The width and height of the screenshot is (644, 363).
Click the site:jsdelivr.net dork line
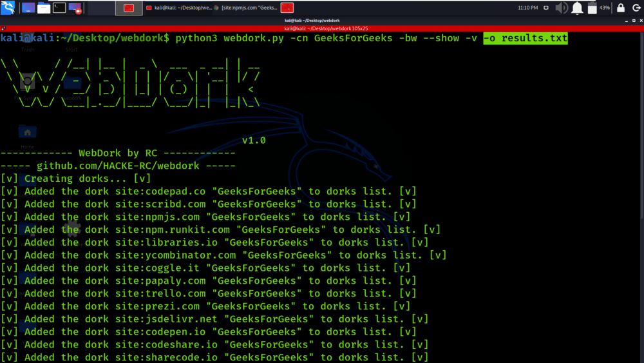point(214,319)
